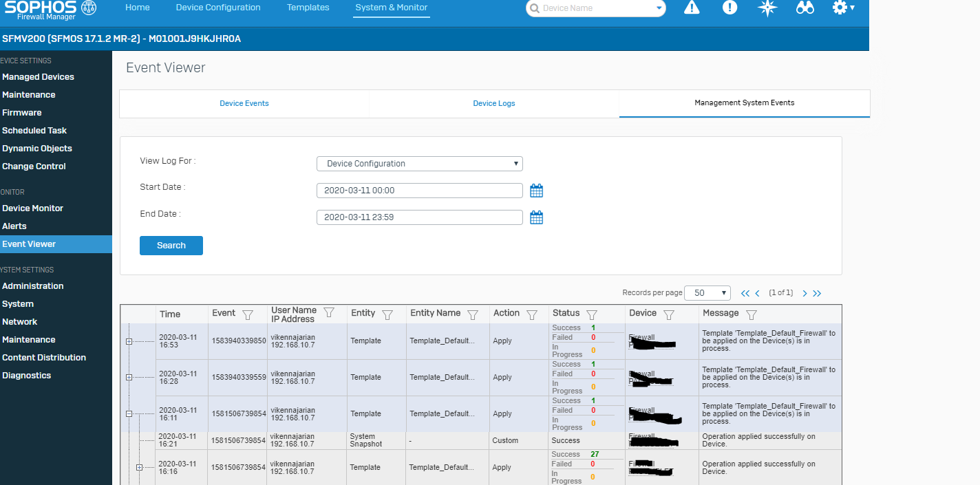Open View Log For dropdown
Viewport: 980px width, 485px height.
(x=420, y=164)
